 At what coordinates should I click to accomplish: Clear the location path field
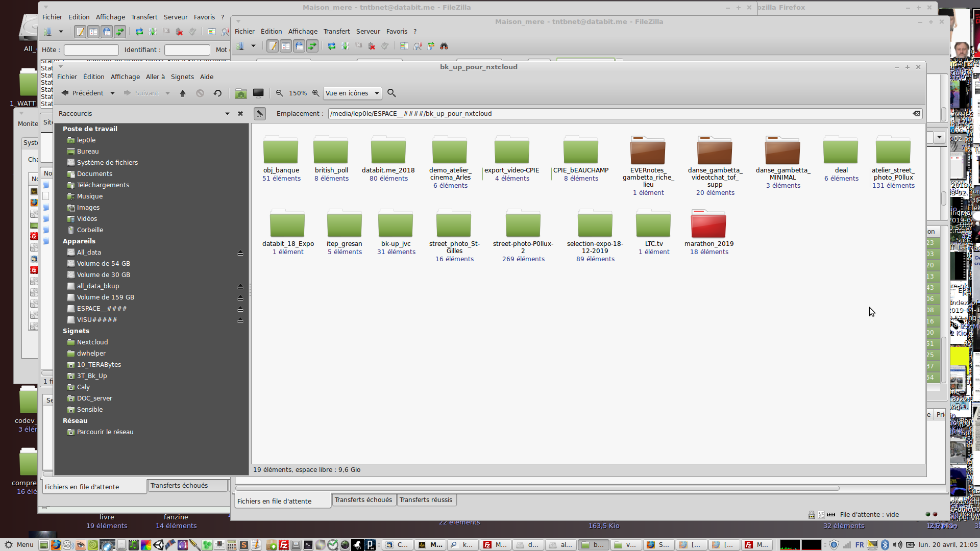tap(917, 114)
